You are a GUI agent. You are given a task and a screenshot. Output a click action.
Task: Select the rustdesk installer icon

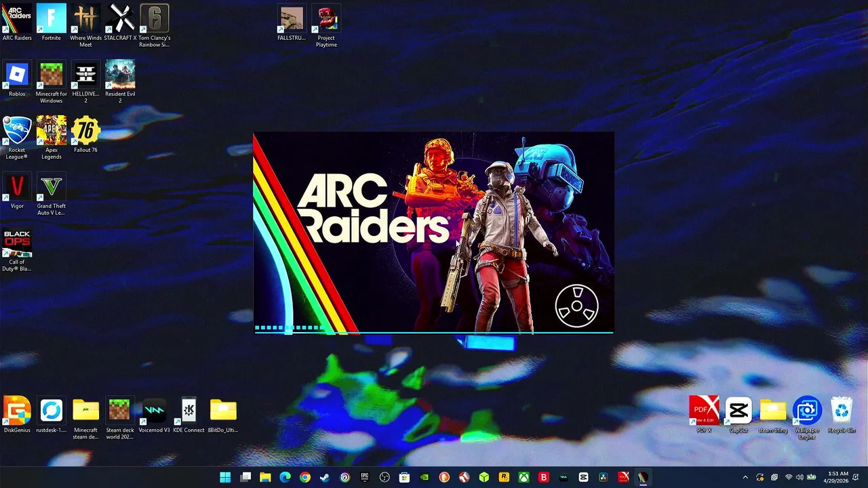click(x=52, y=415)
